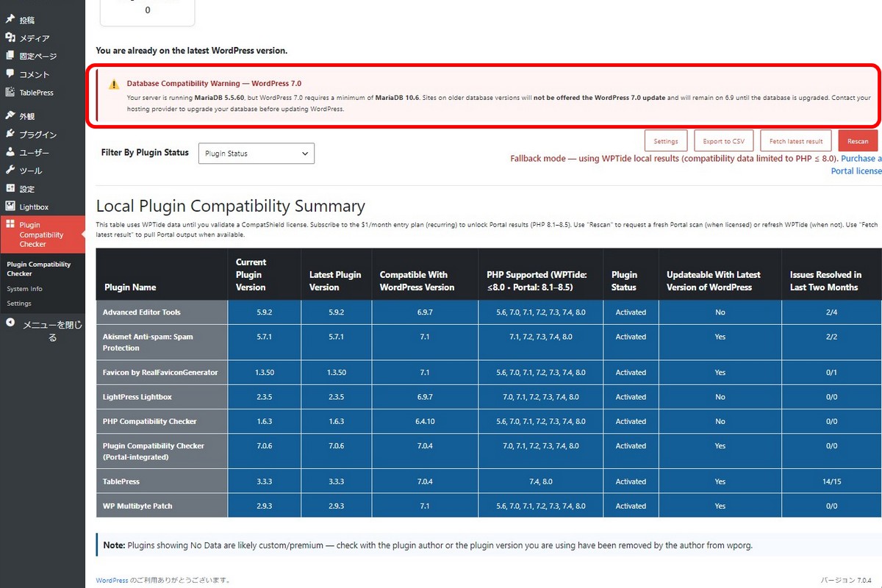Click the 外観 paintbrush icon
Viewport: 882px width, 588px height.
tap(10, 115)
